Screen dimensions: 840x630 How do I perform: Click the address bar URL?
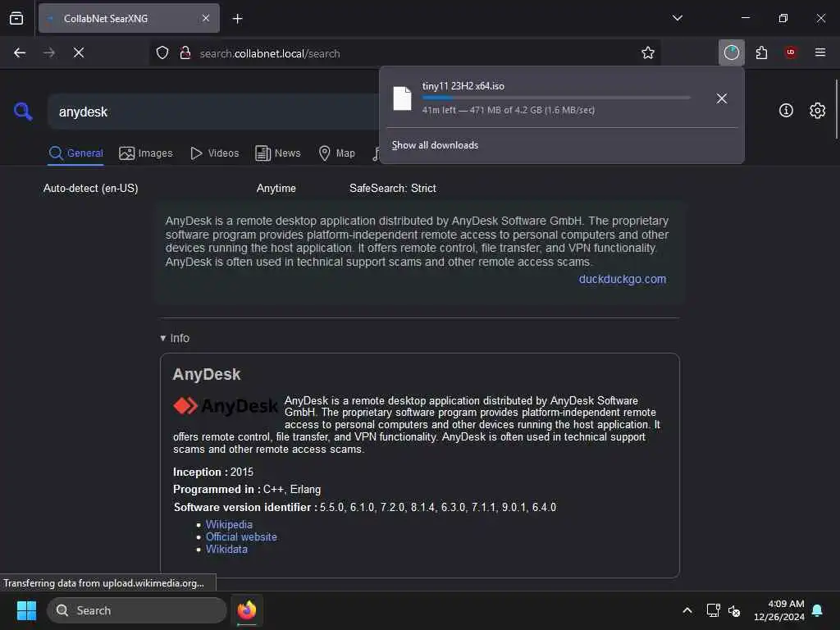[x=269, y=53]
